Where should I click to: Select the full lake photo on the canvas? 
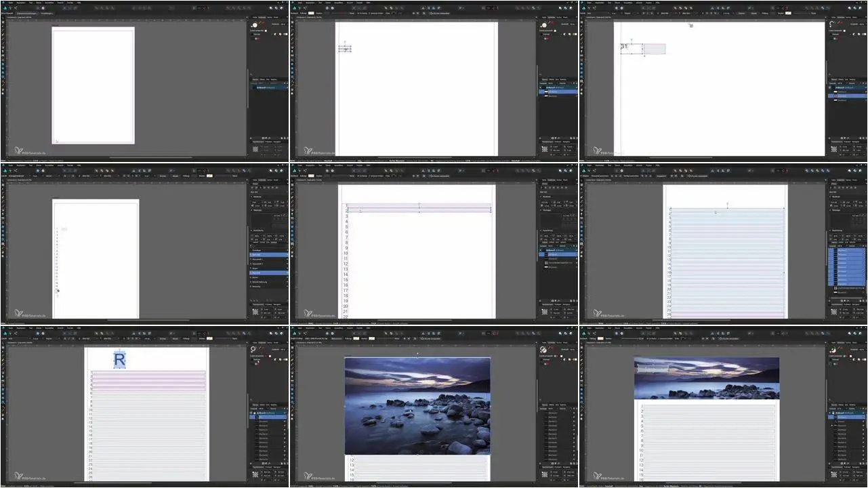coord(417,406)
